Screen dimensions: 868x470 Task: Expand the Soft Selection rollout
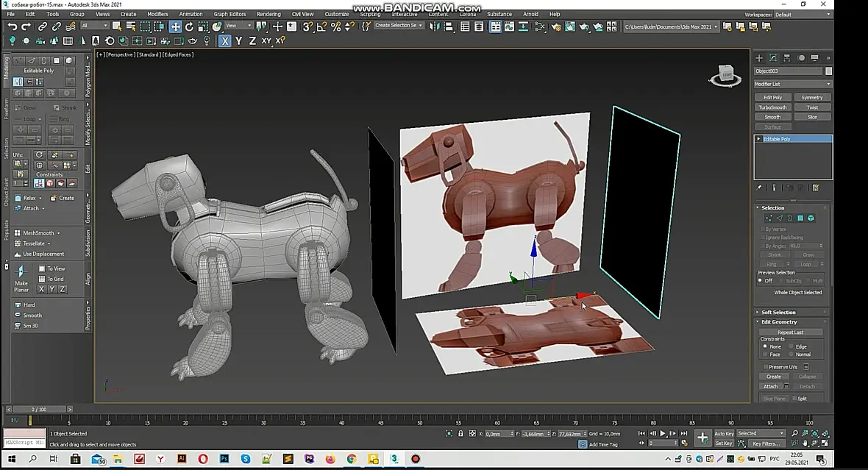tap(778, 313)
